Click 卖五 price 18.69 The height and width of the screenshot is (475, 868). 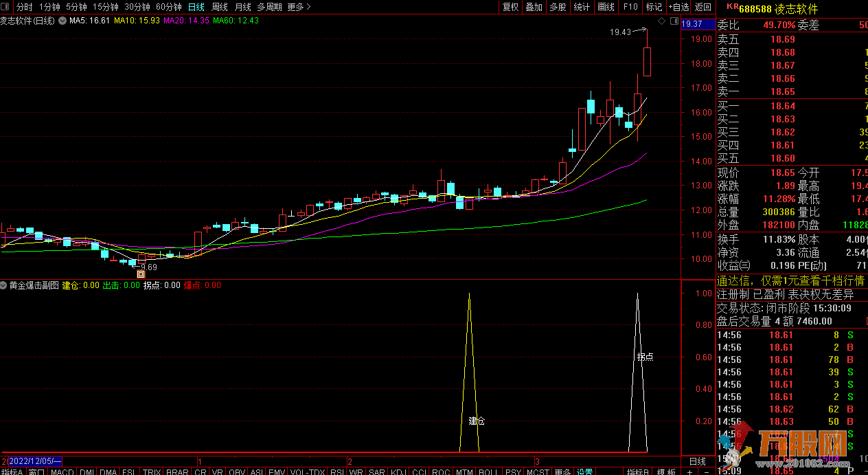[783, 39]
